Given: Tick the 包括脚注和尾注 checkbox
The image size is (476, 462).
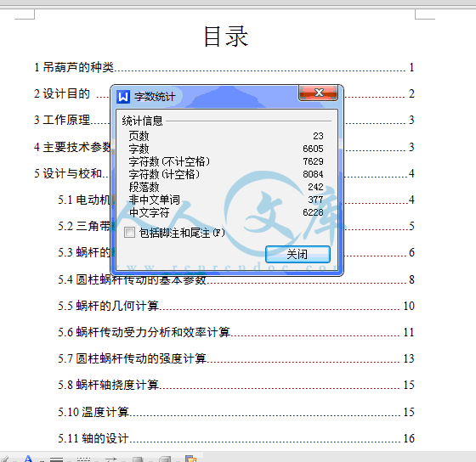Looking at the screenshot, I should tap(129, 233).
